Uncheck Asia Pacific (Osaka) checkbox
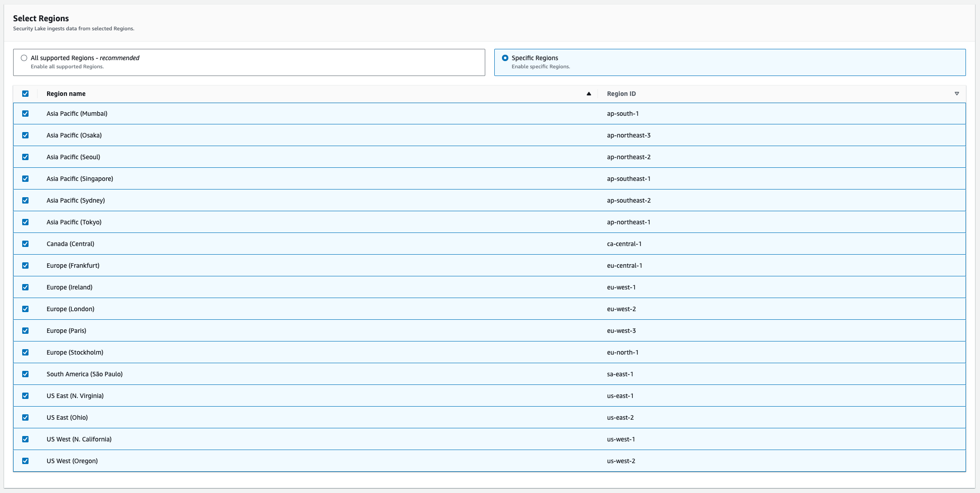 coord(25,135)
